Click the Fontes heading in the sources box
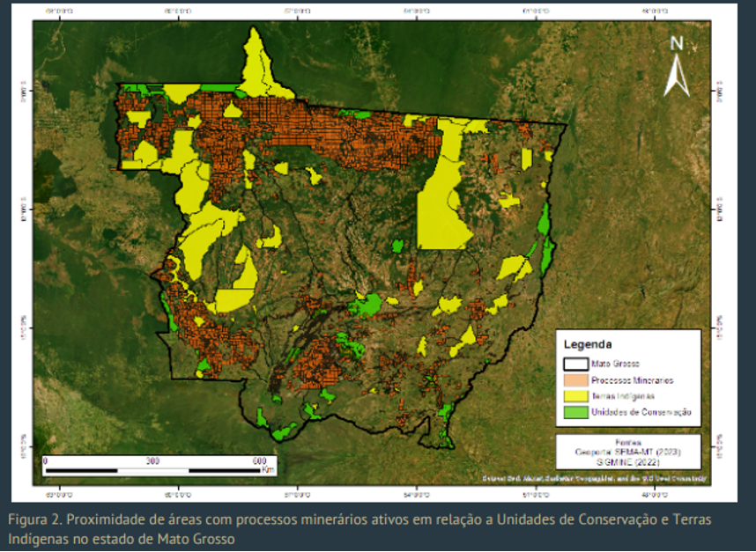The height and width of the screenshot is (552, 756). coord(627,442)
